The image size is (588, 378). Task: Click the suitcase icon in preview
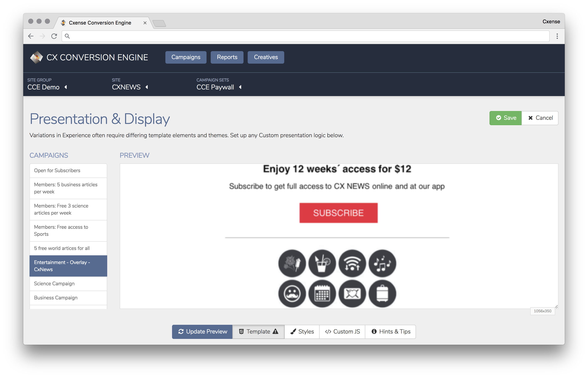coord(382,294)
